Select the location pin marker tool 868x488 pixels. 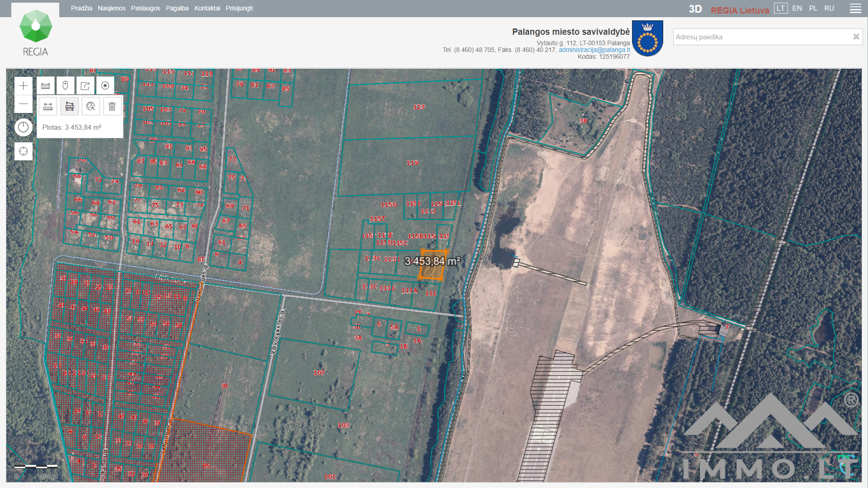(66, 85)
